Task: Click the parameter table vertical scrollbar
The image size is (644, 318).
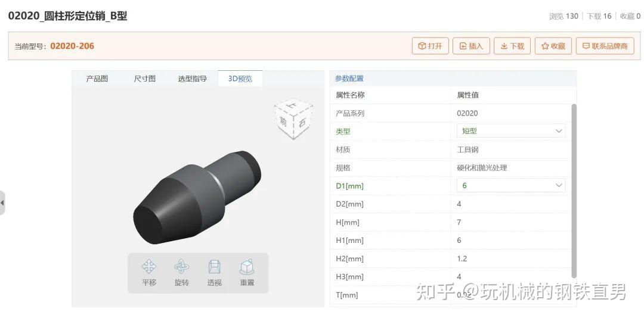Action: click(x=574, y=191)
